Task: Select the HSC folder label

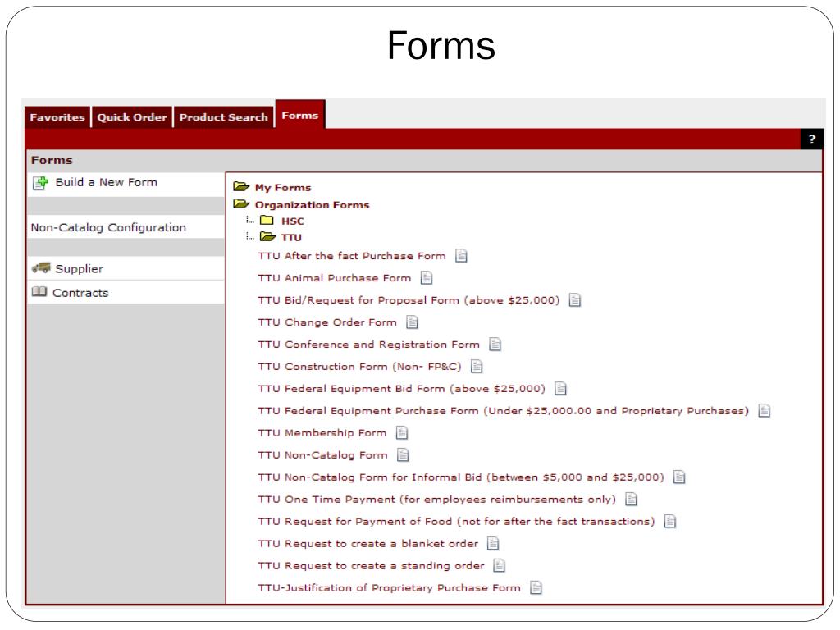Action: pos(293,221)
